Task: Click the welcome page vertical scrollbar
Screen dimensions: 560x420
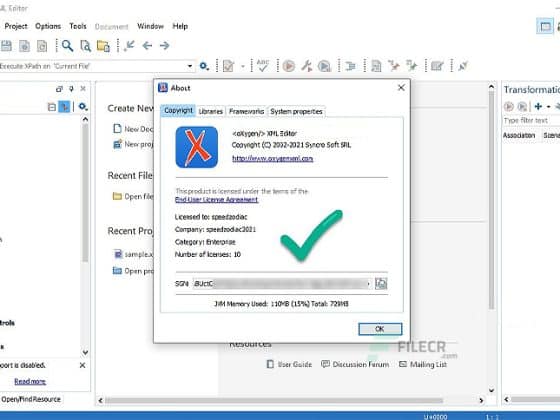Action: click(491, 200)
